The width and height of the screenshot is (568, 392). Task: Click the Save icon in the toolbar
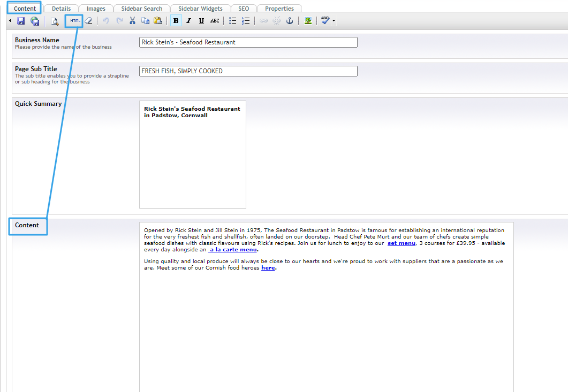click(x=21, y=21)
